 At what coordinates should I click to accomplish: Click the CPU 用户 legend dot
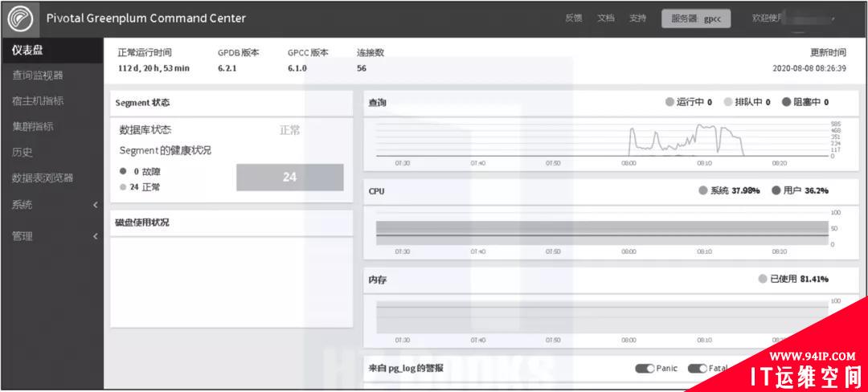[776, 190]
